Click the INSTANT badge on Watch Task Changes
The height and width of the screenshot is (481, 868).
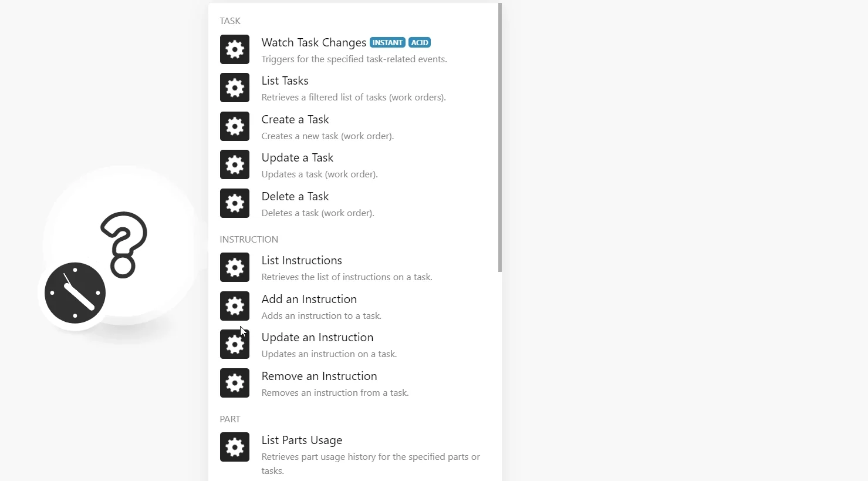387,42
